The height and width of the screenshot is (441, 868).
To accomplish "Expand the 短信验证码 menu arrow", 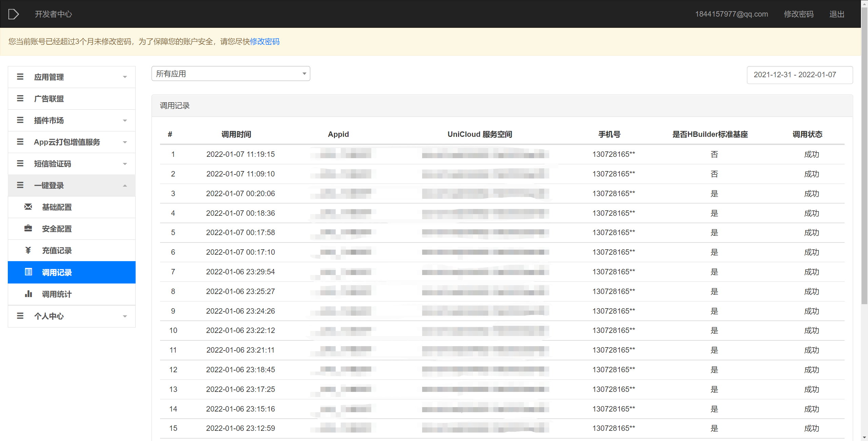I will (x=125, y=164).
